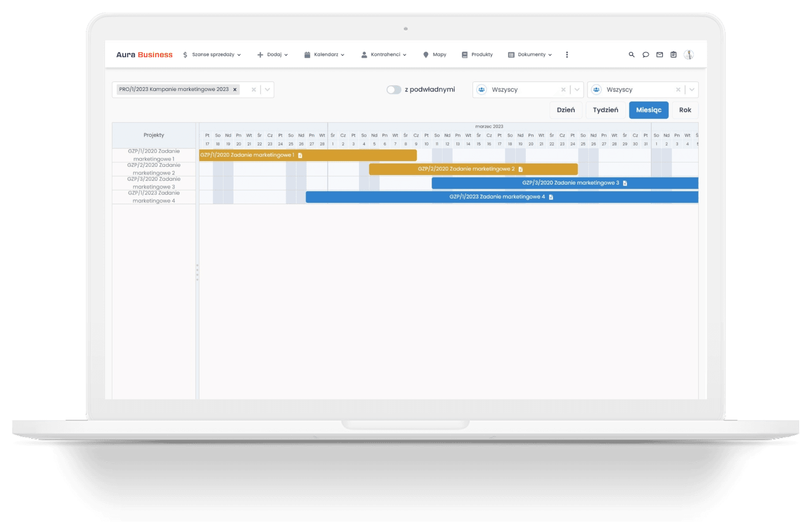
Task: Open the Kalendarz menu
Action: click(x=325, y=55)
